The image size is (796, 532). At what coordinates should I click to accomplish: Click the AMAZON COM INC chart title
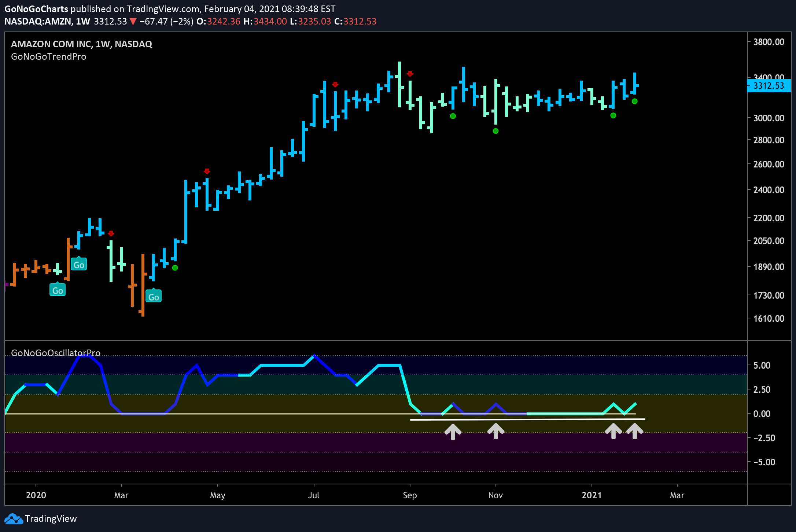81,44
